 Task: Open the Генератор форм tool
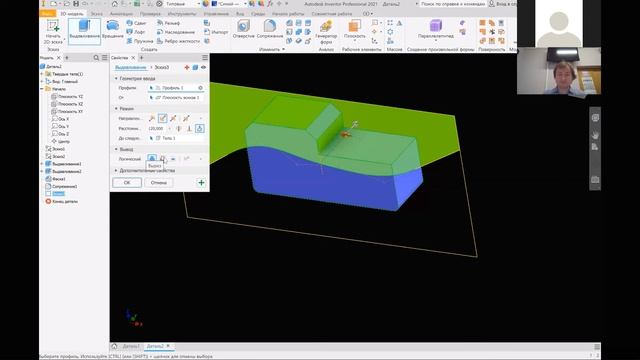(x=326, y=33)
